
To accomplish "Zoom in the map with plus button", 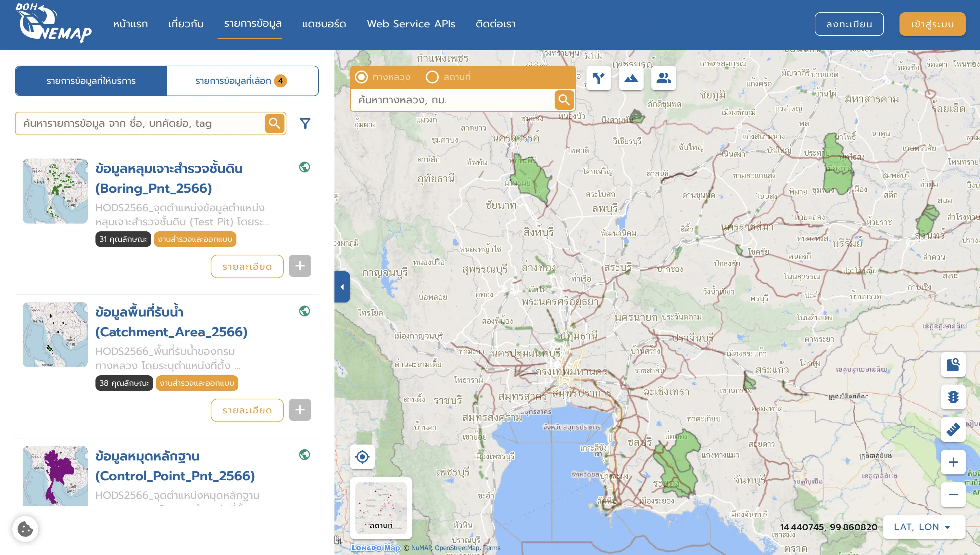I will [953, 462].
